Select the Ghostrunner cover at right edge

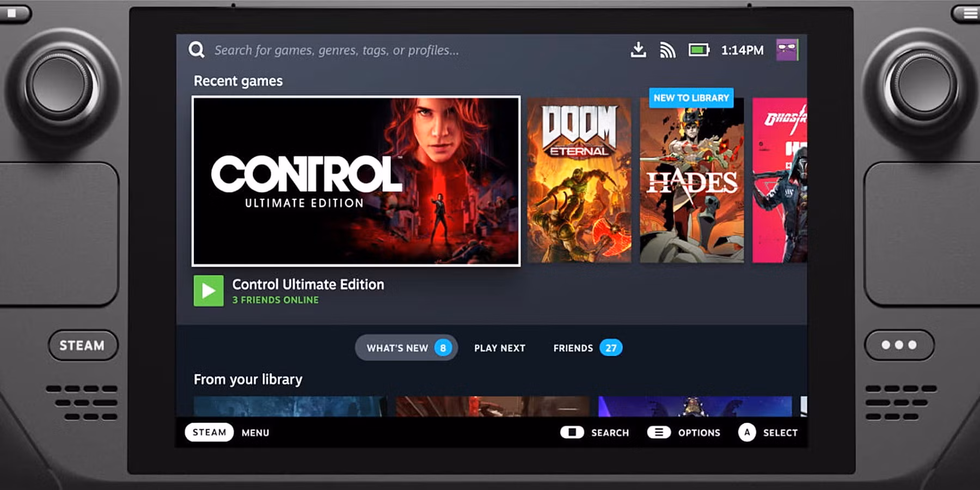780,180
